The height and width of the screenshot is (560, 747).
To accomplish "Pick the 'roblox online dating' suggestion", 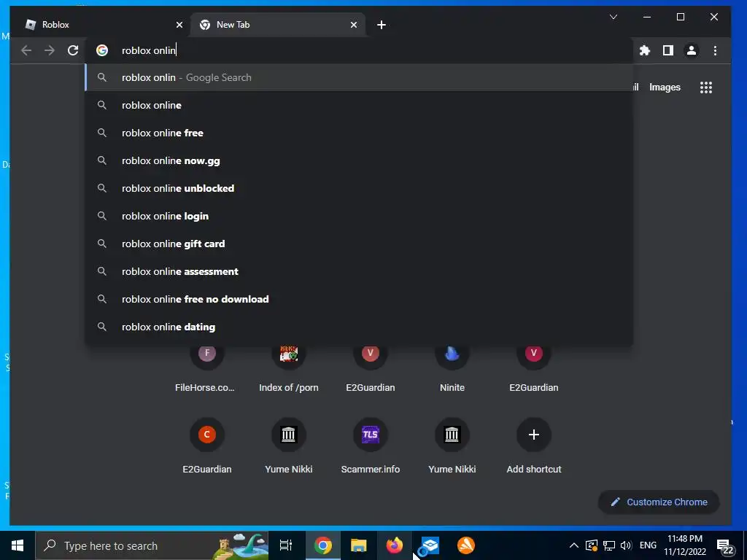I will (x=359, y=327).
